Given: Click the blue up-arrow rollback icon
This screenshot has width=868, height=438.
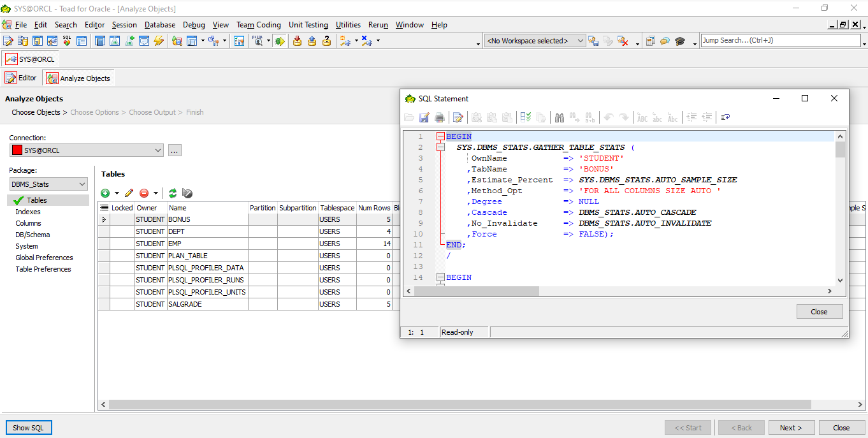Looking at the screenshot, I should click(312, 41).
